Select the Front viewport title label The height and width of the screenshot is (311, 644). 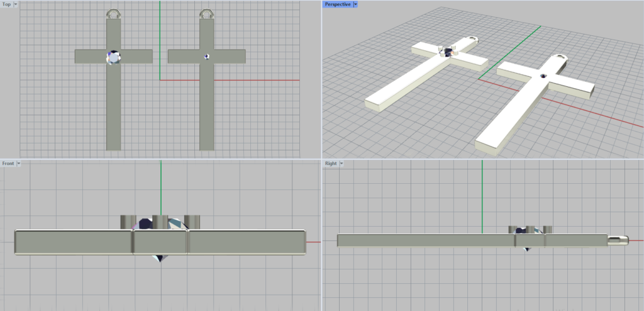[x=8, y=164]
